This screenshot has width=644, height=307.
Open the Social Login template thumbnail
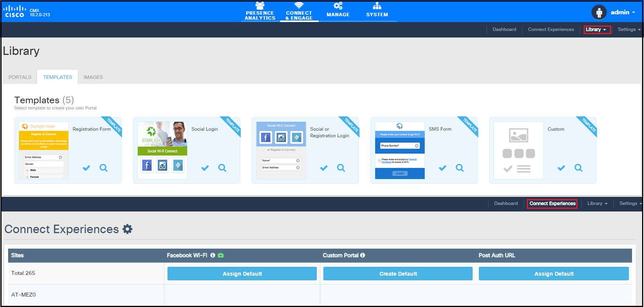(162, 150)
